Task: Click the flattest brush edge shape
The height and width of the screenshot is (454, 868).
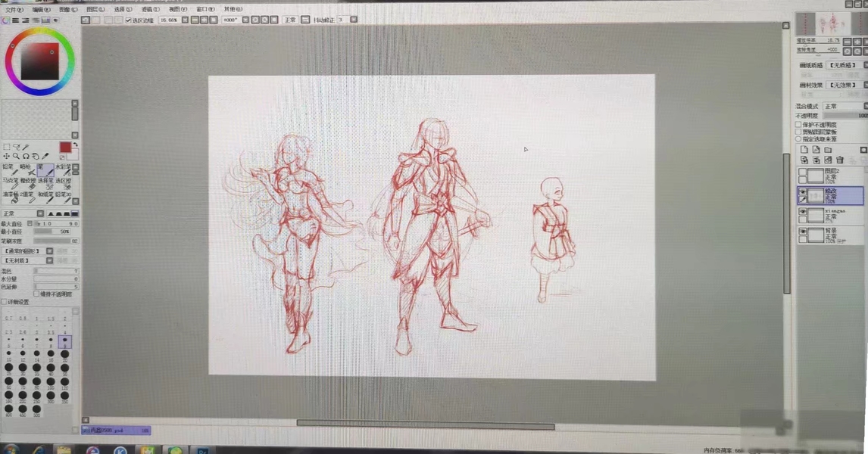Action: click(x=75, y=213)
